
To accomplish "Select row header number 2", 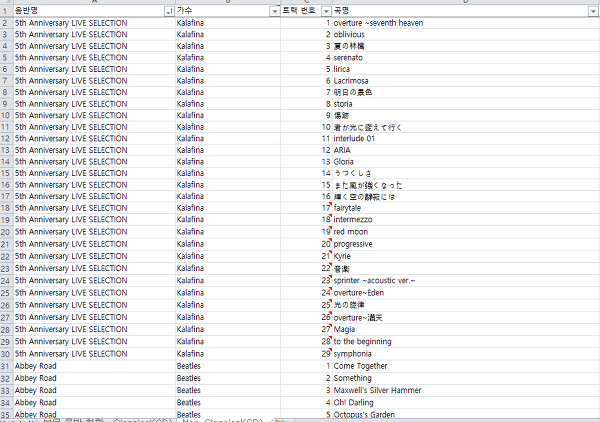I will coord(6,23).
